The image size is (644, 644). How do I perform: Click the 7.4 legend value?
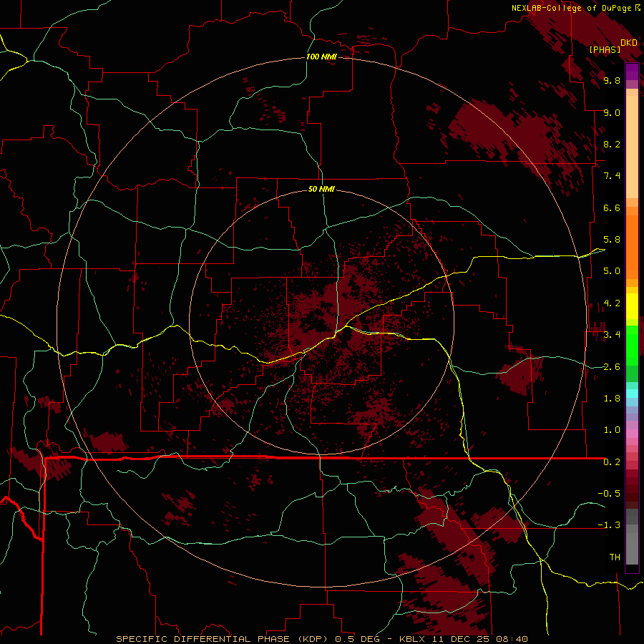point(612,176)
